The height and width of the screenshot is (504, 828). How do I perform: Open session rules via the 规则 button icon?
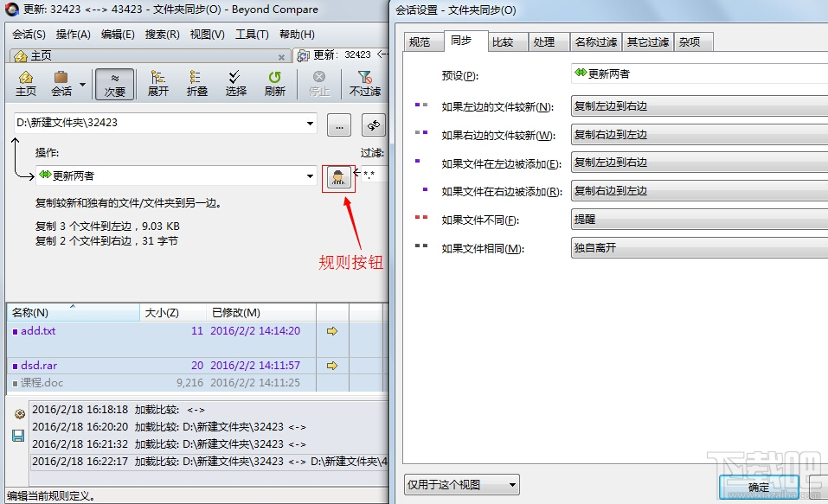point(338,175)
